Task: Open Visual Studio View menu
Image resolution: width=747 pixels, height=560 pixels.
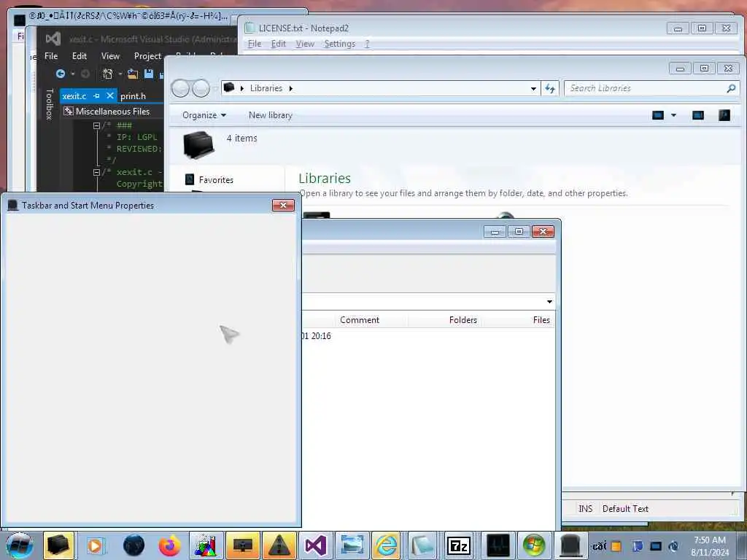Action: pyautogui.click(x=110, y=56)
